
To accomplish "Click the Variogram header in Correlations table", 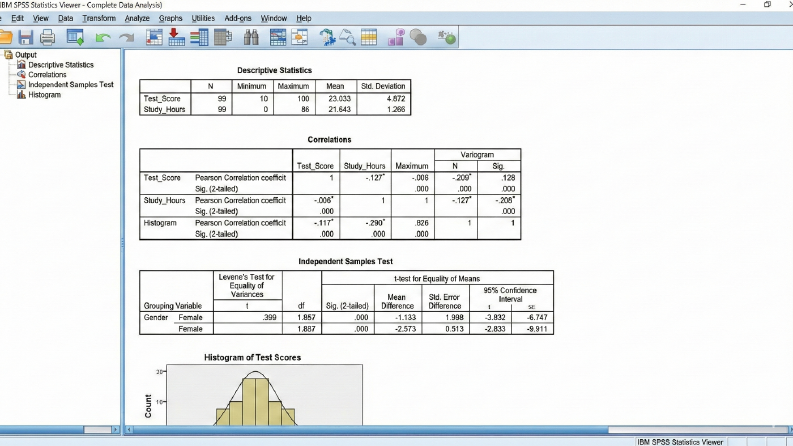I will coord(477,155).
